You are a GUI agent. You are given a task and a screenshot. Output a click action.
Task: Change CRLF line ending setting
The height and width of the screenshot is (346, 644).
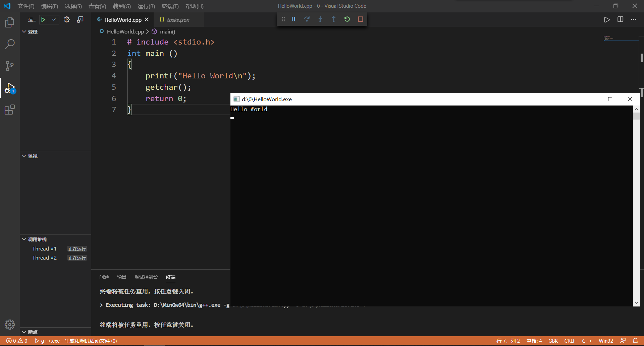570,341
